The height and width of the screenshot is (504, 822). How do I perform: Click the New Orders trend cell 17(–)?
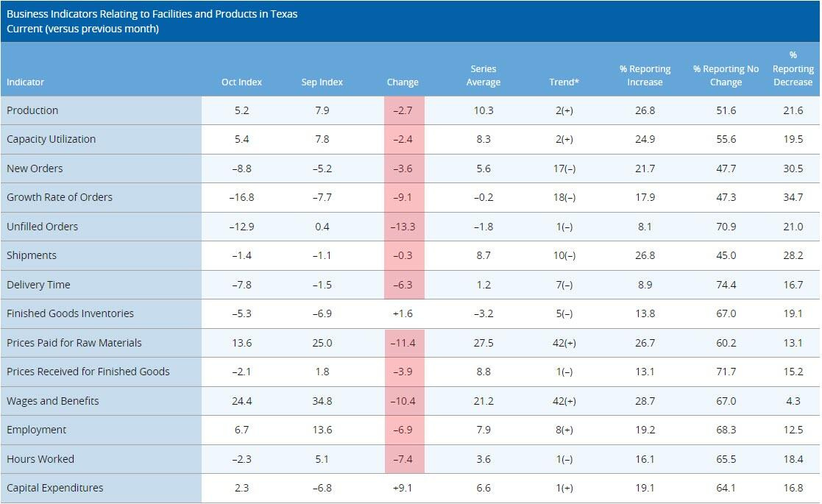tap(564, 168)
